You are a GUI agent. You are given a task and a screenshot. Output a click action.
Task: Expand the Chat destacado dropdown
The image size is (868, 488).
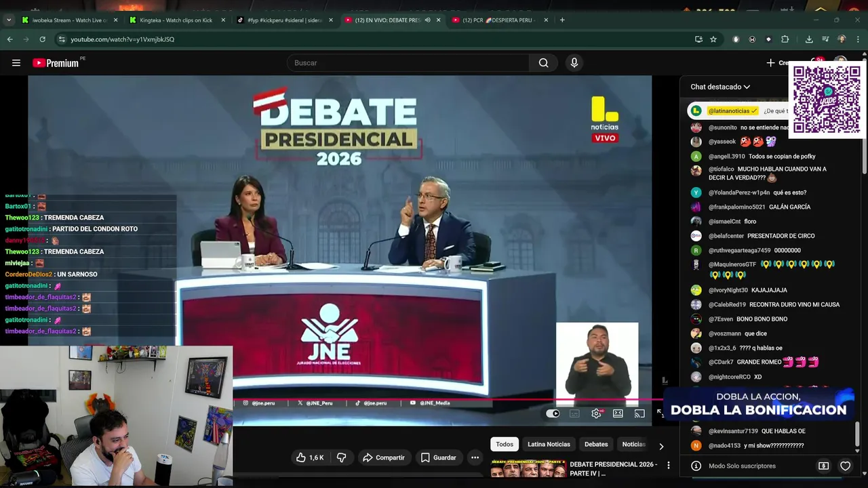tap(719, 87)
